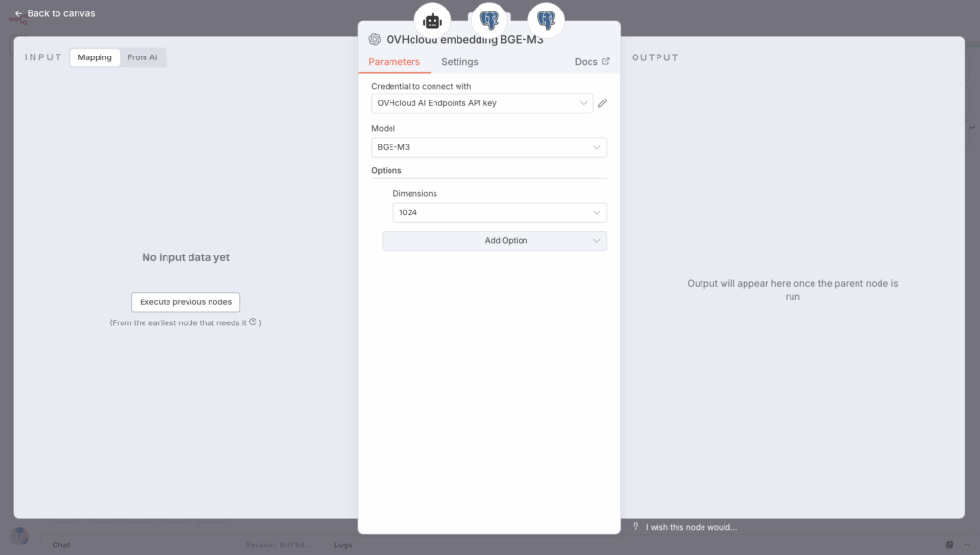Screen dimensions: 980x555
Task: Open the user avatar in bottom-left corner
Action: (19, 537)
